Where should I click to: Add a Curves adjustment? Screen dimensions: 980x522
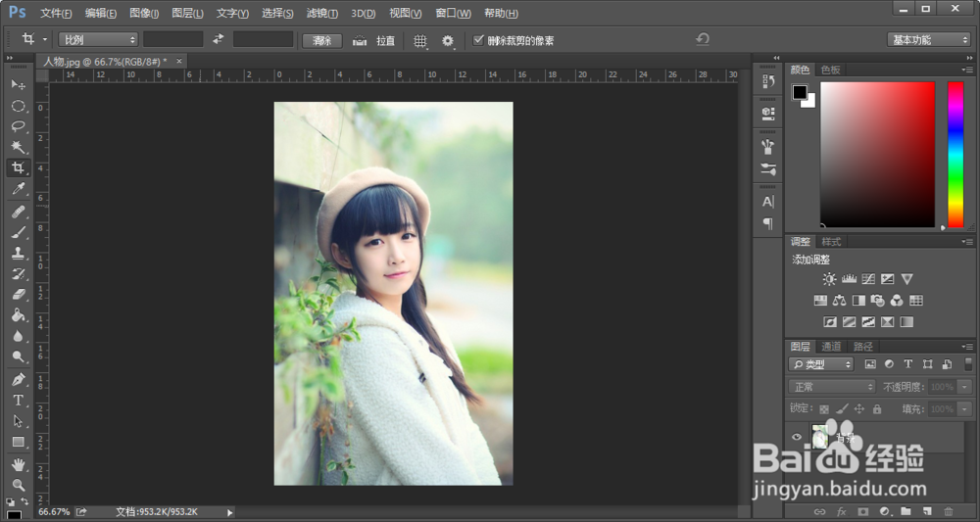tap(868, 279)
